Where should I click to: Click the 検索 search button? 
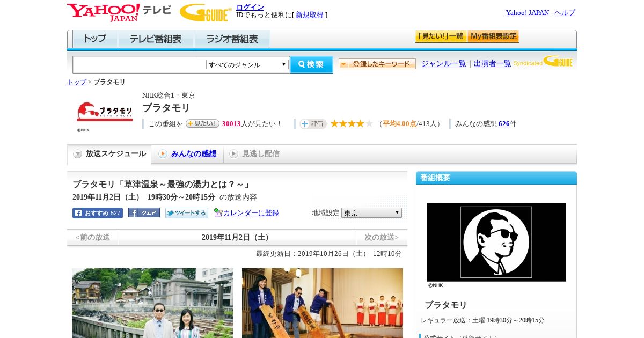[x=311, y=64]
